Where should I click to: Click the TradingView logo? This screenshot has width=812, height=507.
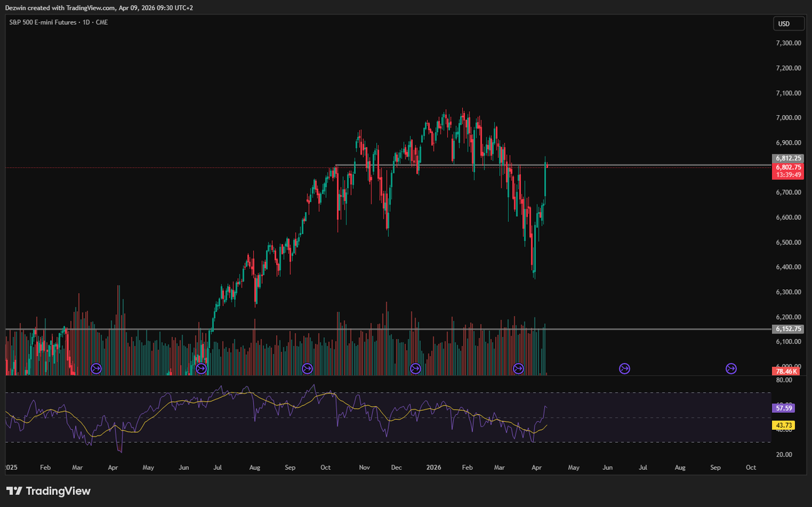click(48, 491)
